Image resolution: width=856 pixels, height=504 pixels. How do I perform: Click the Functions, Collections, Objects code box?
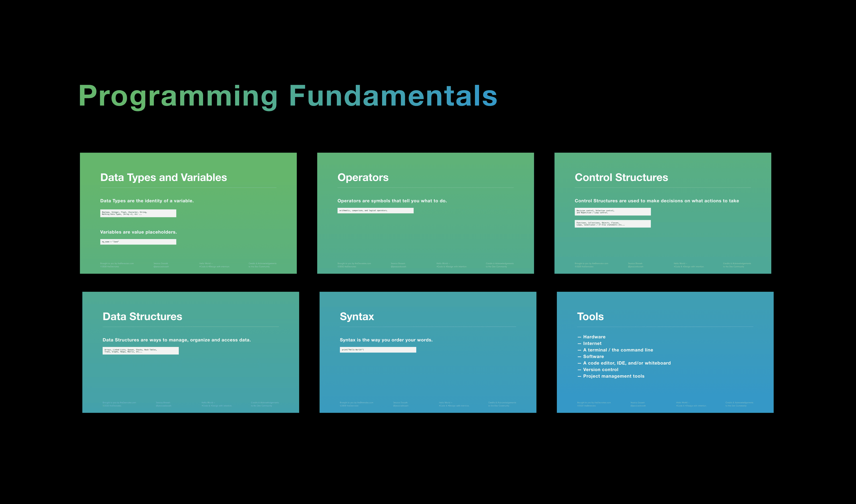pyautogui.click(x=613, y=224)
